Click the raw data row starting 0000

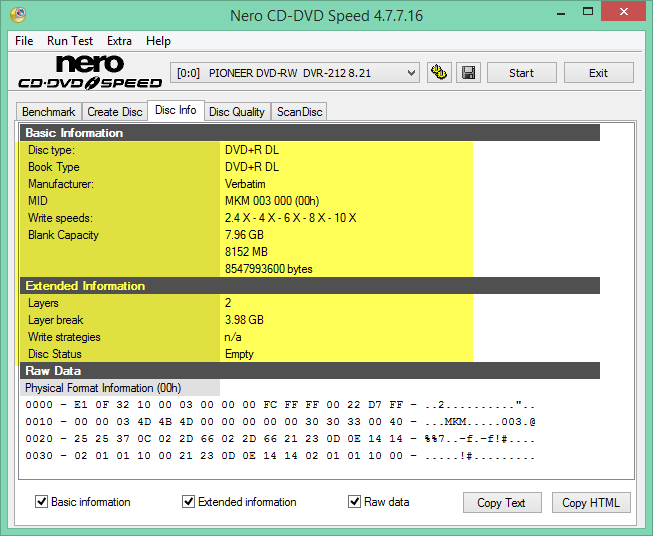[x=280, y=405]
